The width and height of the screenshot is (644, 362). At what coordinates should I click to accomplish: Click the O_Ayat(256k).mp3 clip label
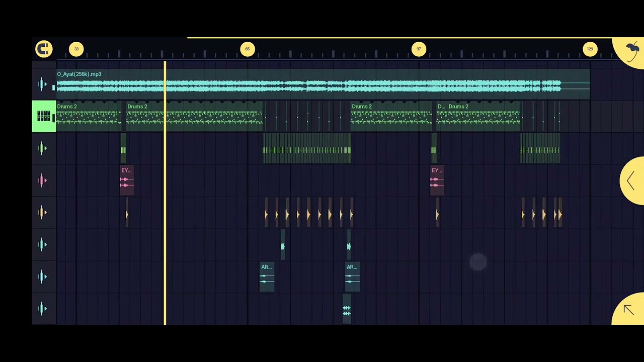(x=79, y=74)
